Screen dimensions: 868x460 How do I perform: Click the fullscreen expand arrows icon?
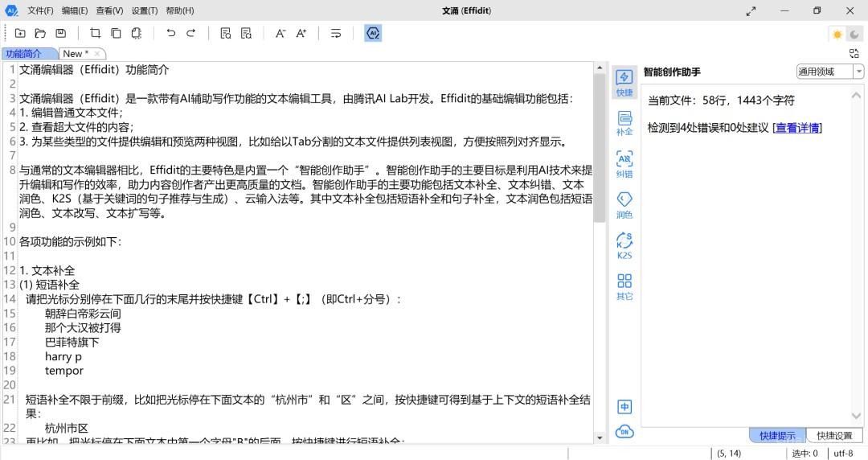(751, 11)
